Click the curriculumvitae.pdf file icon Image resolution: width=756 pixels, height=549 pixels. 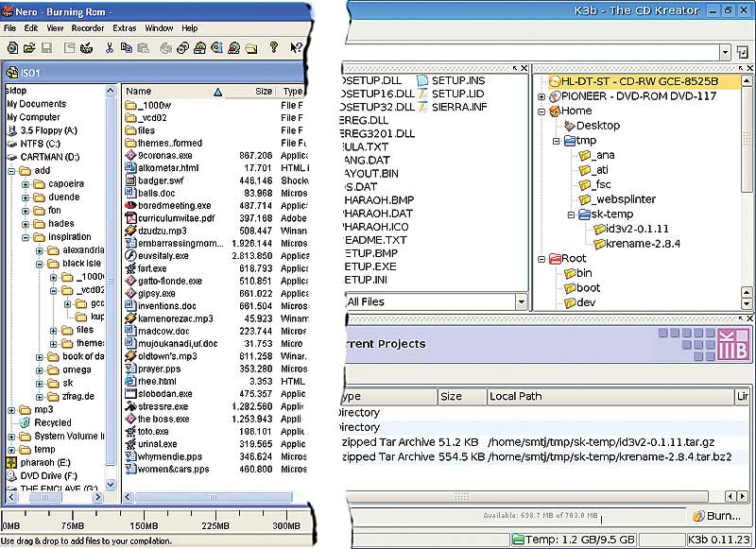tap(130, 218)
